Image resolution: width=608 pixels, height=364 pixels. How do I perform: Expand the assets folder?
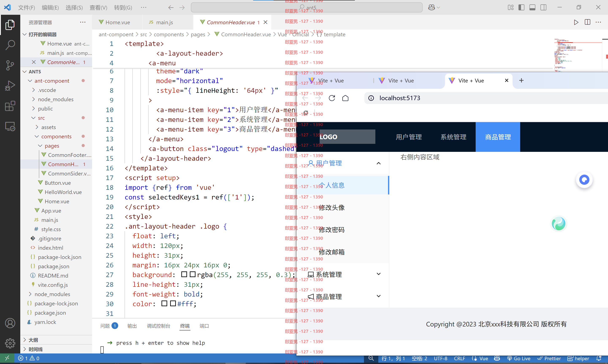[x=37, y=127]
